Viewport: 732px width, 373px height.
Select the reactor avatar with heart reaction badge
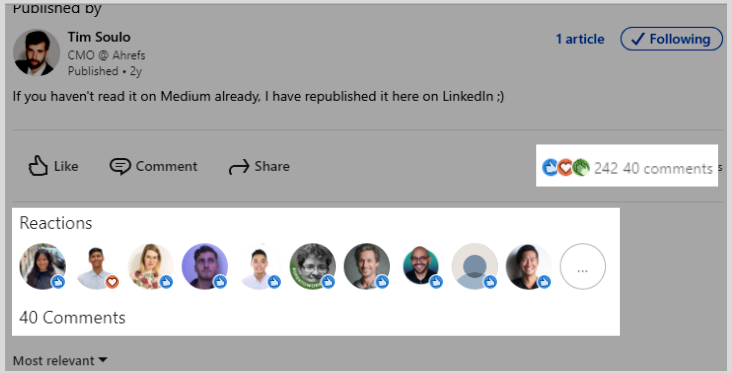[97, 266]
